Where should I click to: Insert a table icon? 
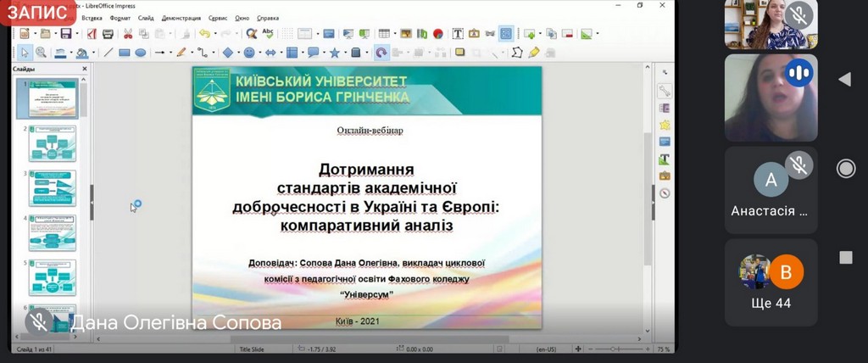pos(384,34)
